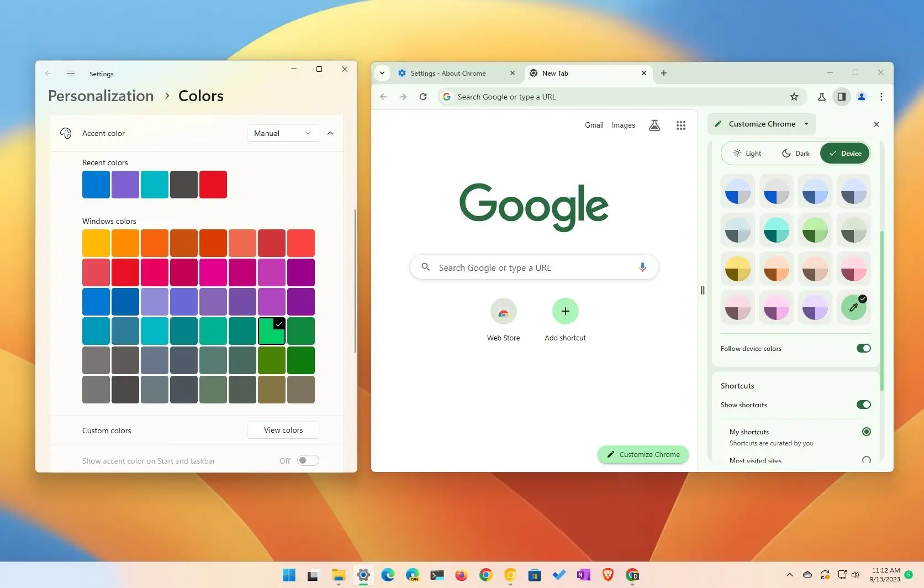Open Search Labs flask on Google page
924x588 pixels.
click(654, 125)
